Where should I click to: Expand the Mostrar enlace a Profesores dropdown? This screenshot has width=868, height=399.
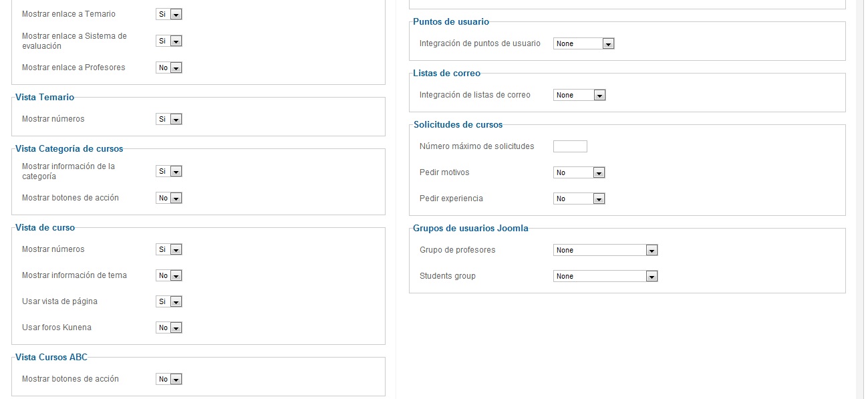[169, 68]
